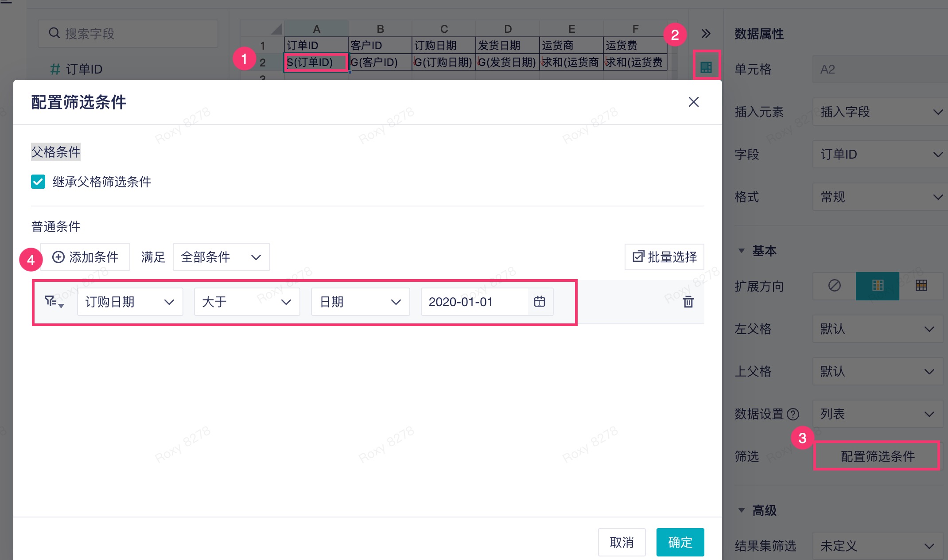
Task: Open the 日期 value type dropdown
Action: pos(360,302)
